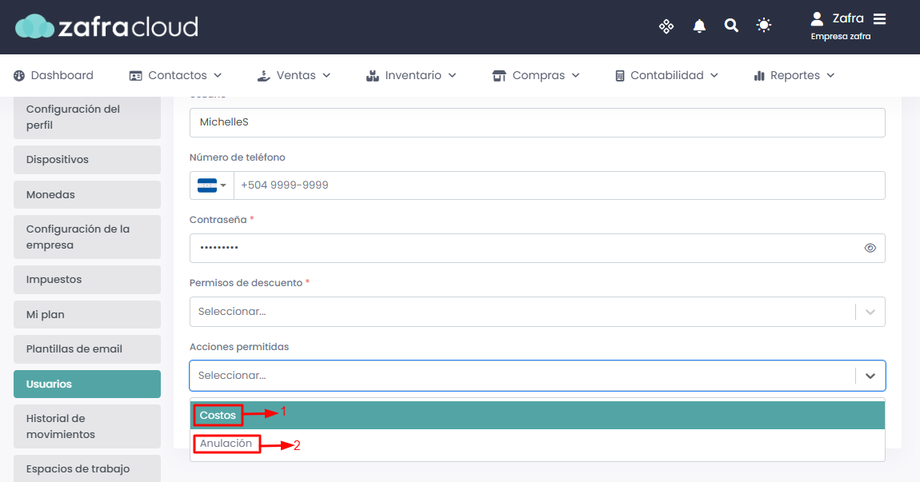
Task: Click the zafracloud logo
Action: (107, 26)
